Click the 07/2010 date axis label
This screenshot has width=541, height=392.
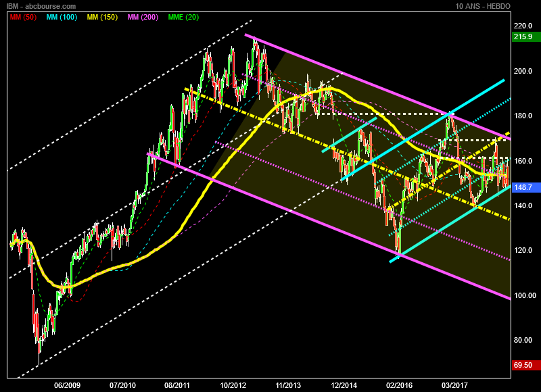[122, 385]
